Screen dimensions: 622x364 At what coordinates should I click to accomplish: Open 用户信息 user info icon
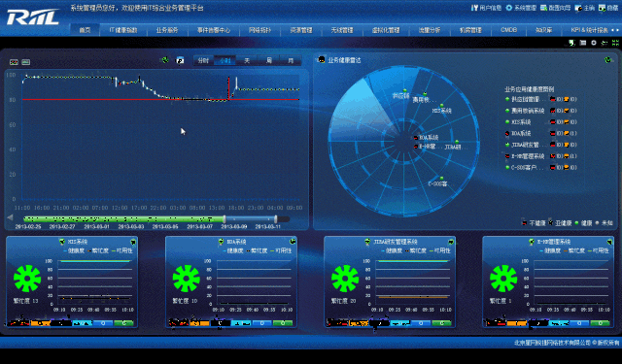coord(474,8)
